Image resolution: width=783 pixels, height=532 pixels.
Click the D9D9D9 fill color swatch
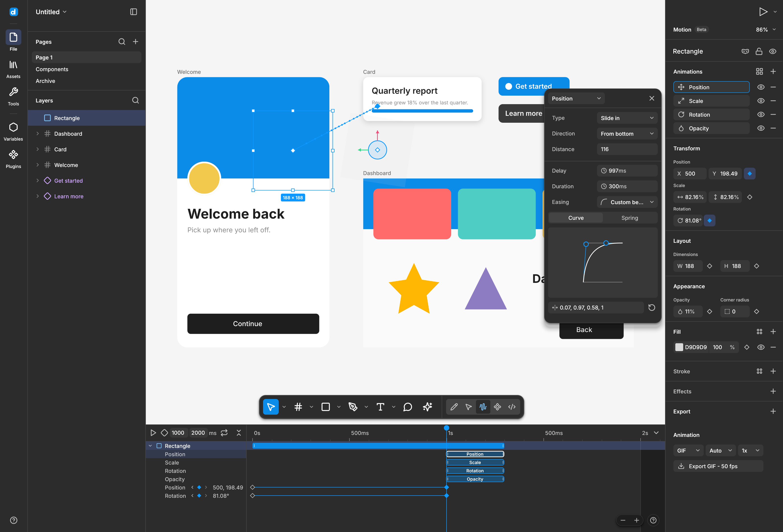point(679,347)
